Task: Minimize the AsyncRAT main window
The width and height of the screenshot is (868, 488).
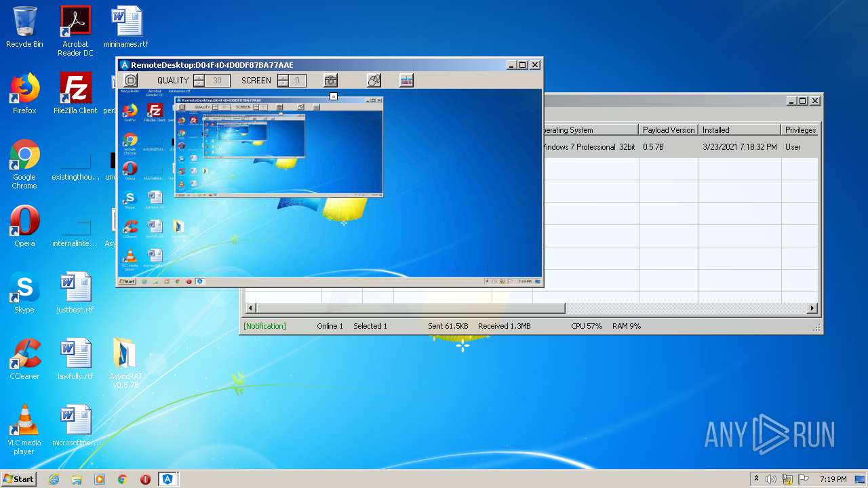Action: point(791,100)
